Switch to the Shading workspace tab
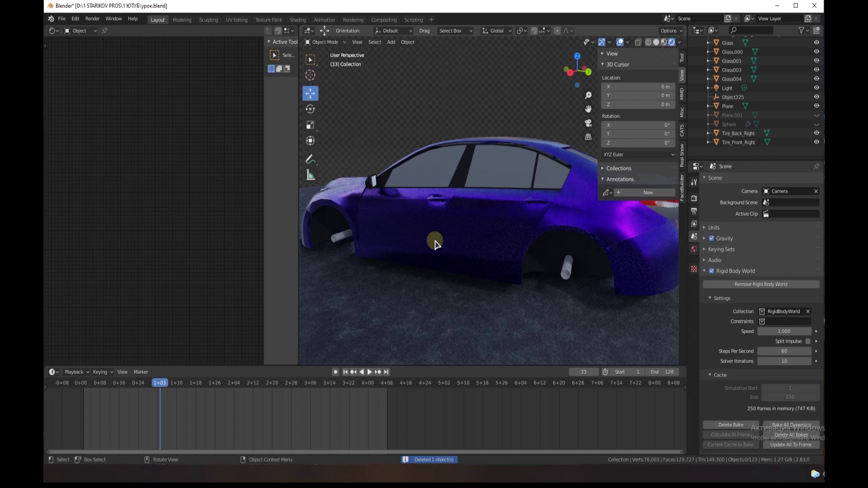 (297, 20)
